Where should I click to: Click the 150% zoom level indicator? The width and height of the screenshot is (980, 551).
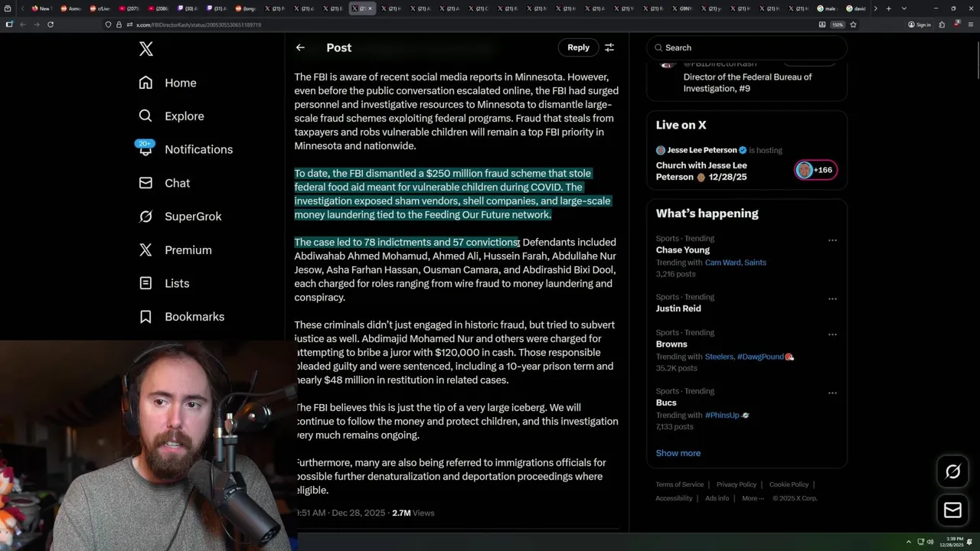(838, 24)
